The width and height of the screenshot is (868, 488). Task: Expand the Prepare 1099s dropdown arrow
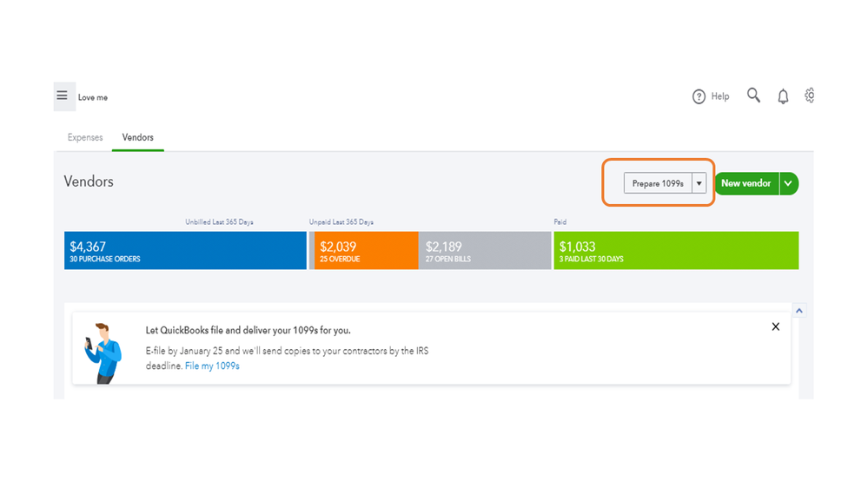[699, 183]
